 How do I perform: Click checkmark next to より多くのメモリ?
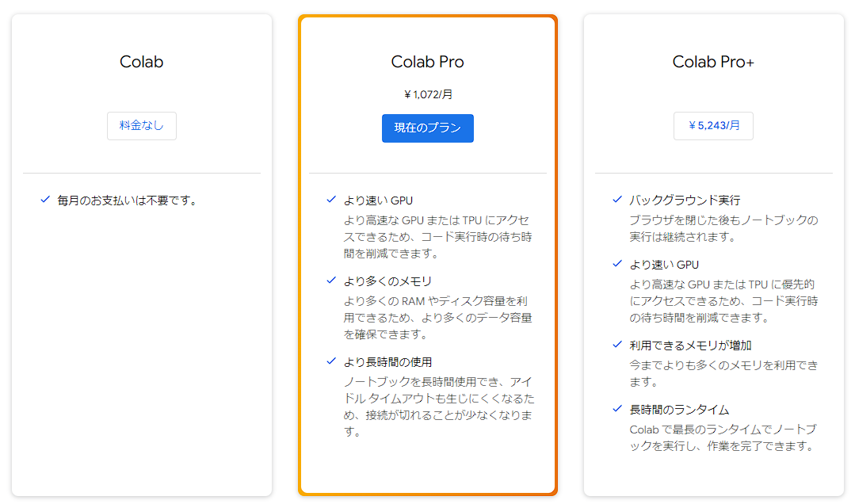point(331,281)
